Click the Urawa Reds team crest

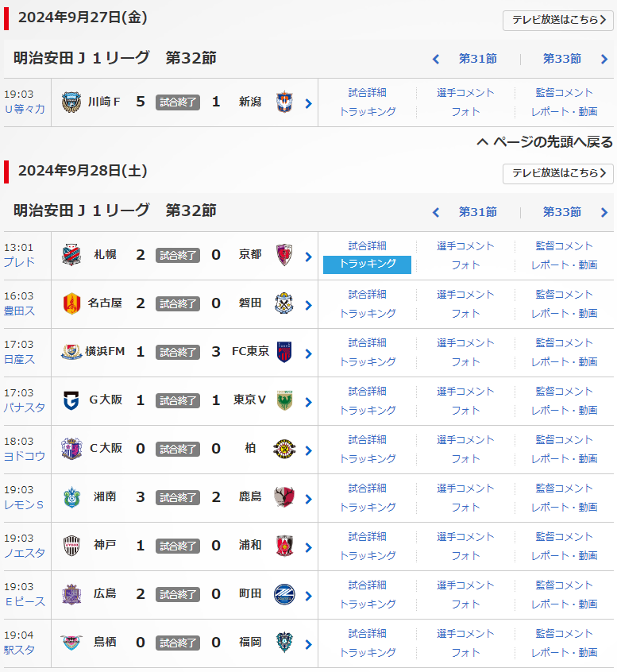(284, 546)
